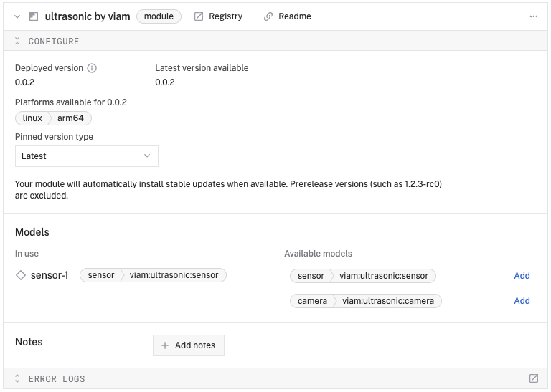Click the camera type tag
Screen dimensions: 551x392
pyautogui.click(x=312, y=301)
